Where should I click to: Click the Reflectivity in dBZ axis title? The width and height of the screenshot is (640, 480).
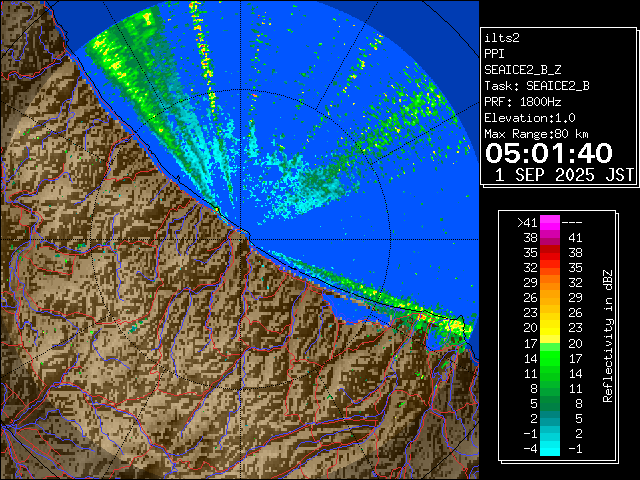607,335
